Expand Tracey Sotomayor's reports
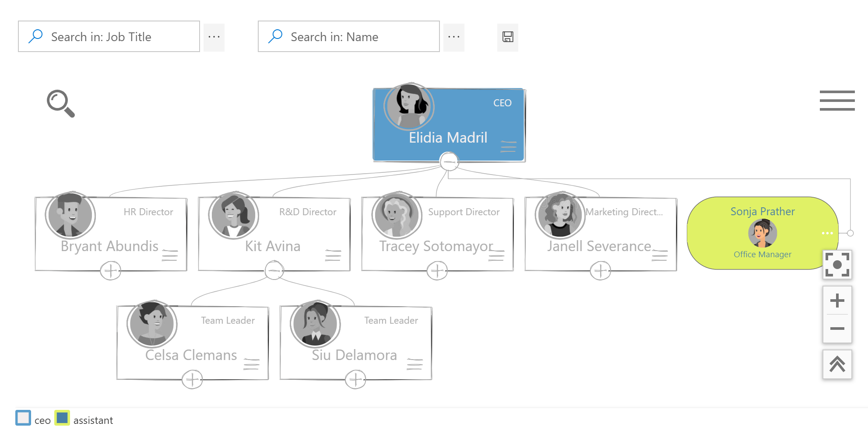This screenshot has width=868, height=444. 437,270
